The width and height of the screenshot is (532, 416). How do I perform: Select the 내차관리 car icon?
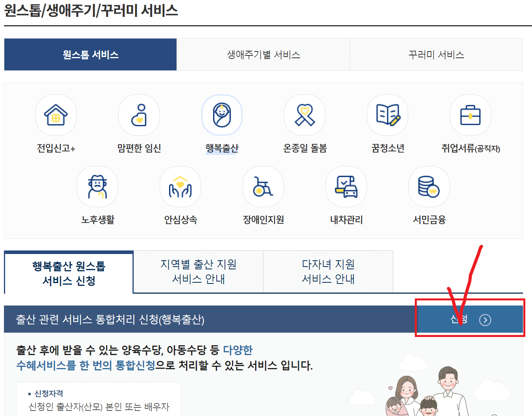pos(346,186)
